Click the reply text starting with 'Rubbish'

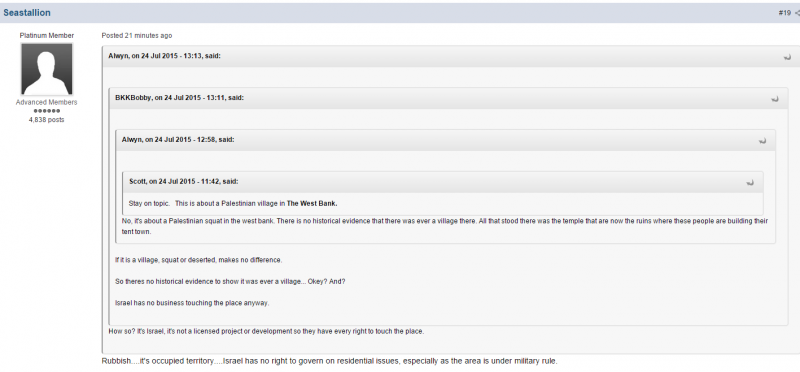coord(330,361)
